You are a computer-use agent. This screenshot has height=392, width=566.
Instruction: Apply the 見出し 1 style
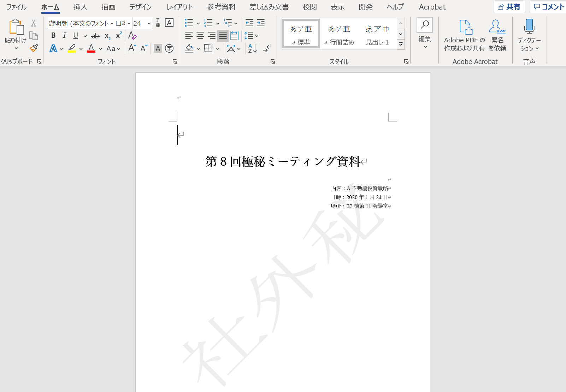(377, 34)
